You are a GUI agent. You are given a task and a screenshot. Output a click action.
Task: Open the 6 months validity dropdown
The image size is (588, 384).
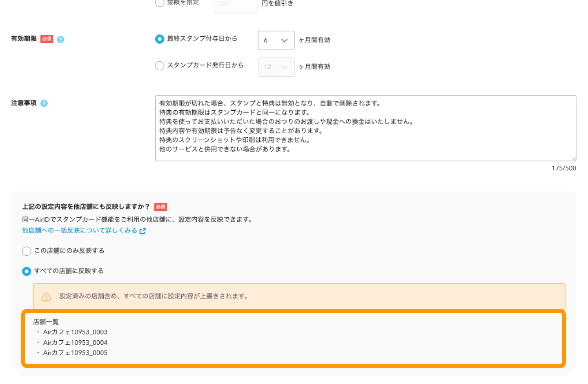coord(276,40)
